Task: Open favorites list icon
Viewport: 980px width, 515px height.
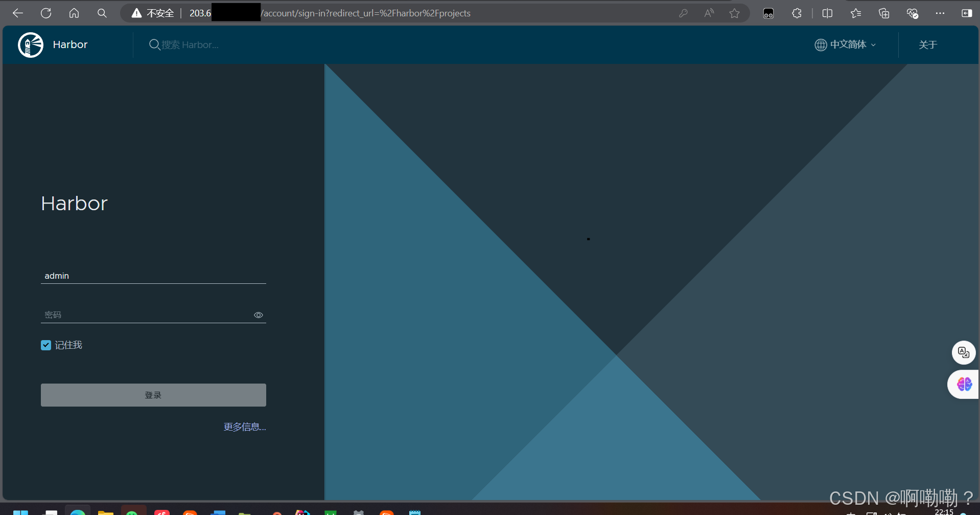Action: point(856,13)
